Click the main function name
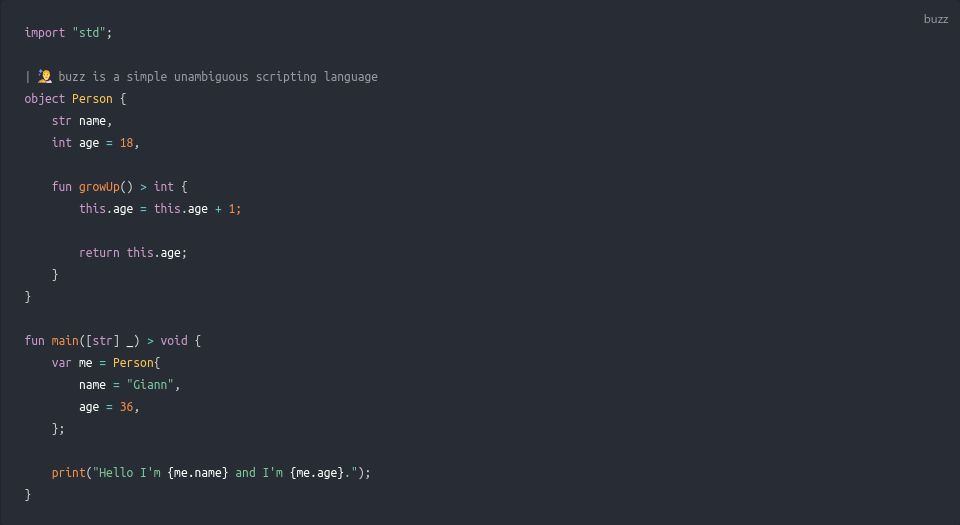This screenshot has width=960, height=525. pyautogui.click(x=65, y=341)
